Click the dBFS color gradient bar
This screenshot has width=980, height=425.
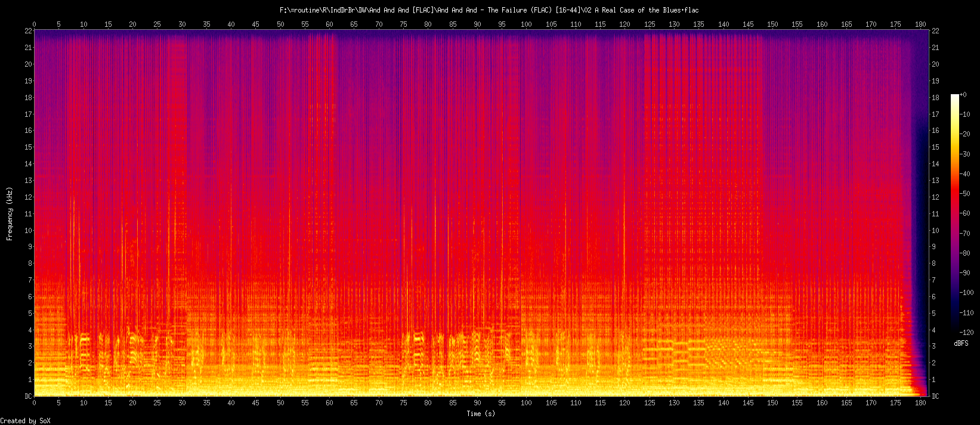pos(955,213)
